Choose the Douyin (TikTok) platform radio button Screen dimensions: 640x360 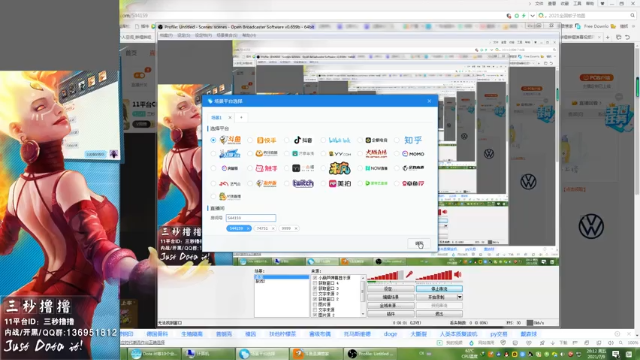tap(287, 140)
